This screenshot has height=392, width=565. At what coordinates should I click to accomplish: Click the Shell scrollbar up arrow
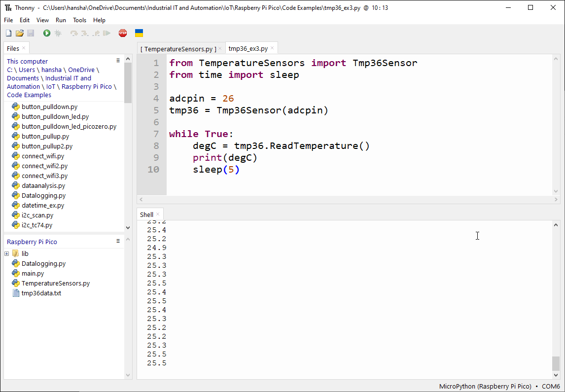(x=556, y=225)
